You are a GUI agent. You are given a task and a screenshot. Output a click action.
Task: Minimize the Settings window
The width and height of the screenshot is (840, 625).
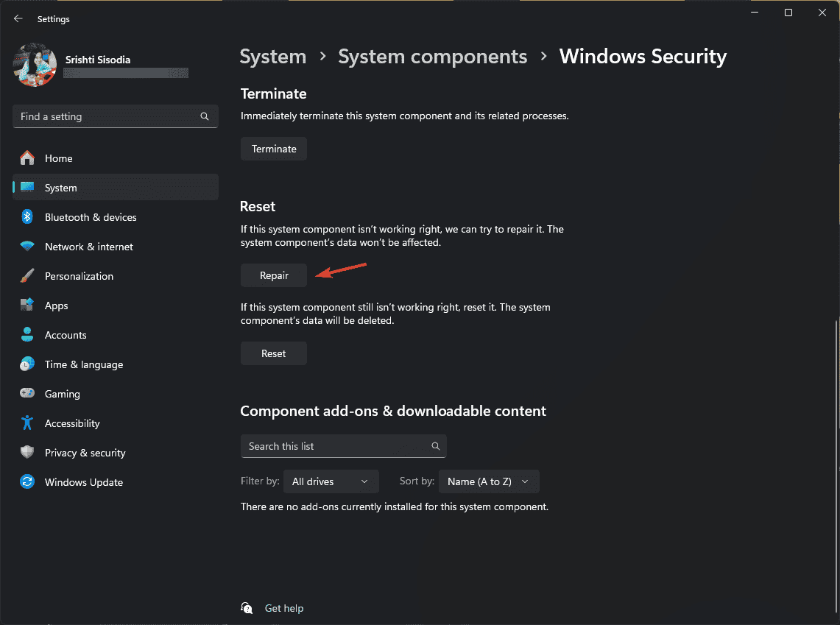click(x=755, y=13)
